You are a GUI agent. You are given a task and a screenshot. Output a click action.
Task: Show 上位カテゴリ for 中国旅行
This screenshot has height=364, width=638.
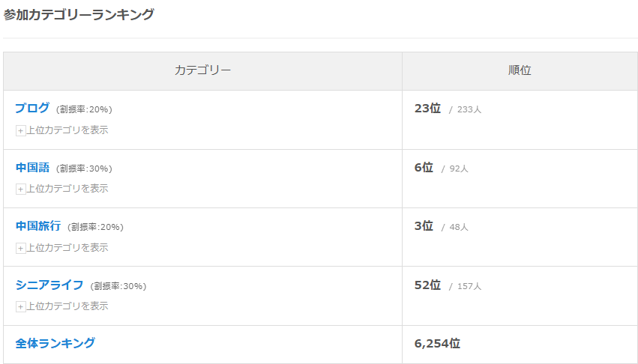coord(67,248)
